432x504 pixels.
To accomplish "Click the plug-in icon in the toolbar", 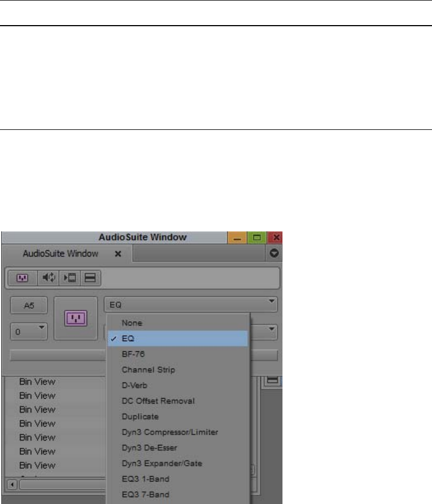I will click(22, 278).
